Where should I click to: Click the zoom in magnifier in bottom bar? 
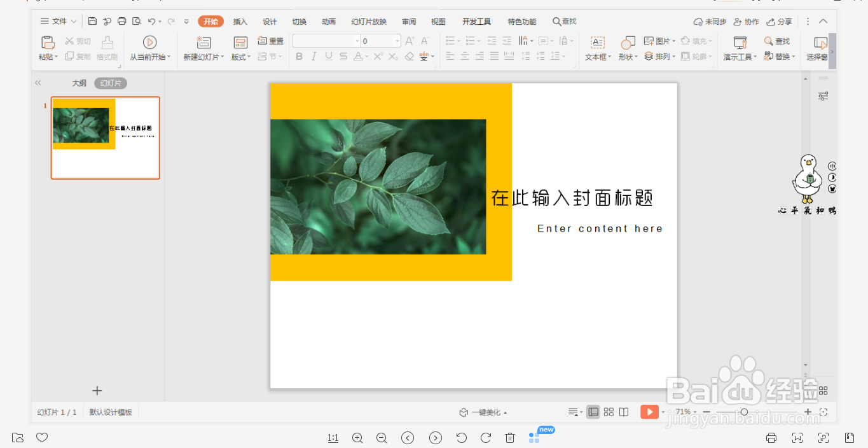tap(357, 438)
